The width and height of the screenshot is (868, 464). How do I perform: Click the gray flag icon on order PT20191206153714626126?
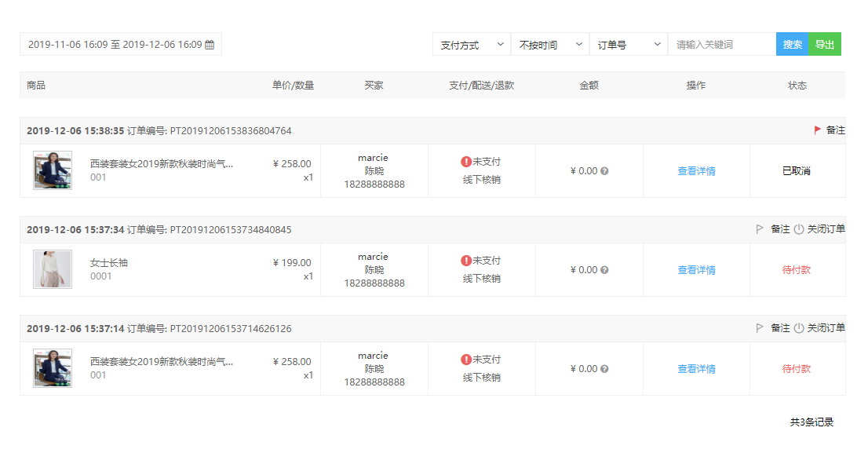coord(760,328)
